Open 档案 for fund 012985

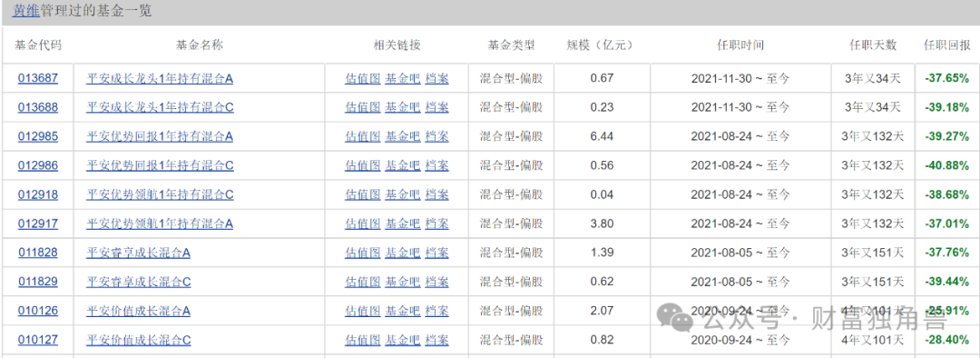click(x=436, y=135)
